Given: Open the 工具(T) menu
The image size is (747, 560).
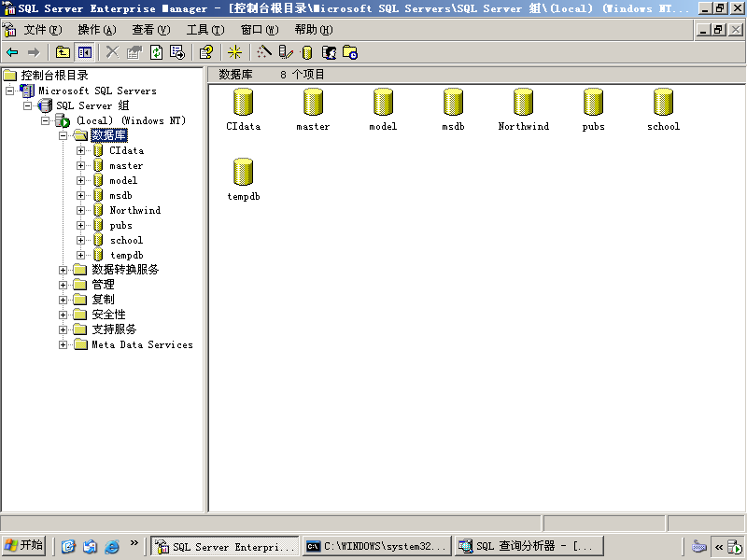Looking at the screenshot, I should [x=205, y=30].
